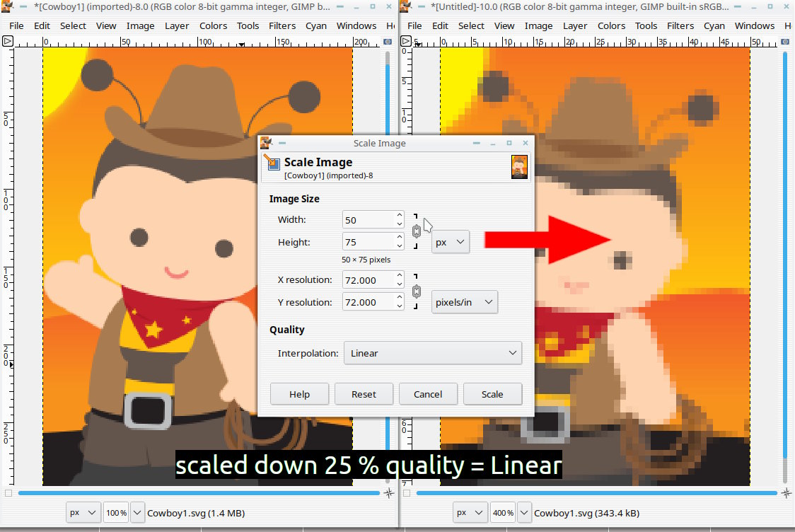Open Tools menu in left Cowboy1 window

[x=248, y=26]
